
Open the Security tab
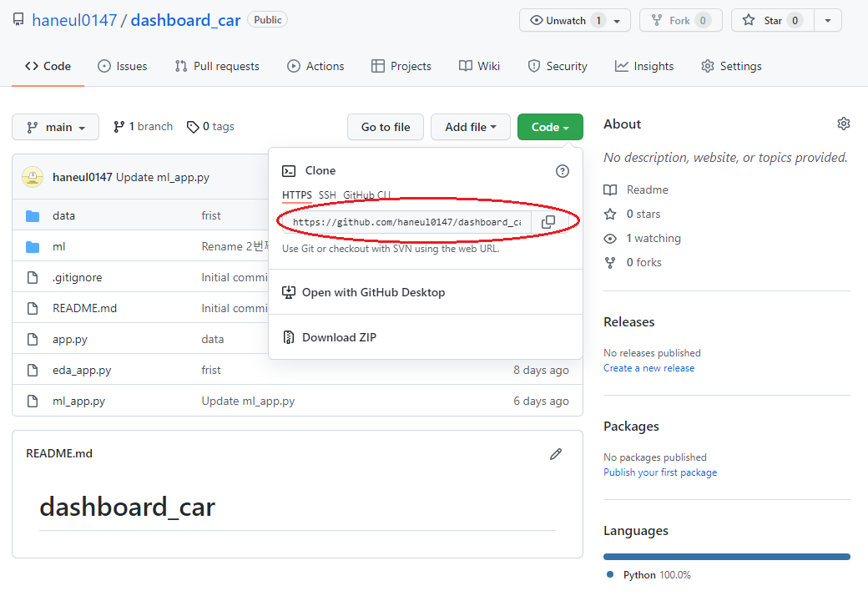tap(558, 67)
